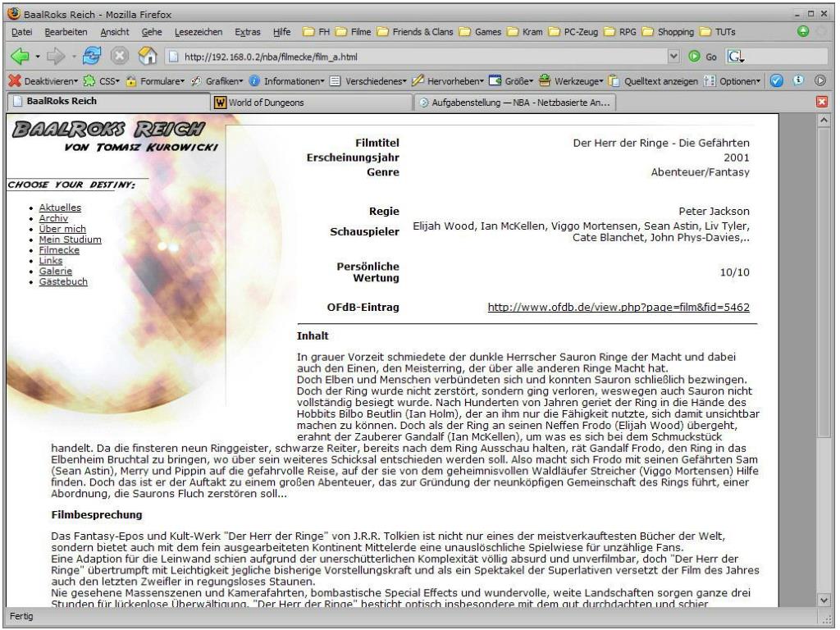Screen dimensions: 840x630
Task: Open the URL history dropdown arrow
Action: click(673, 57)
